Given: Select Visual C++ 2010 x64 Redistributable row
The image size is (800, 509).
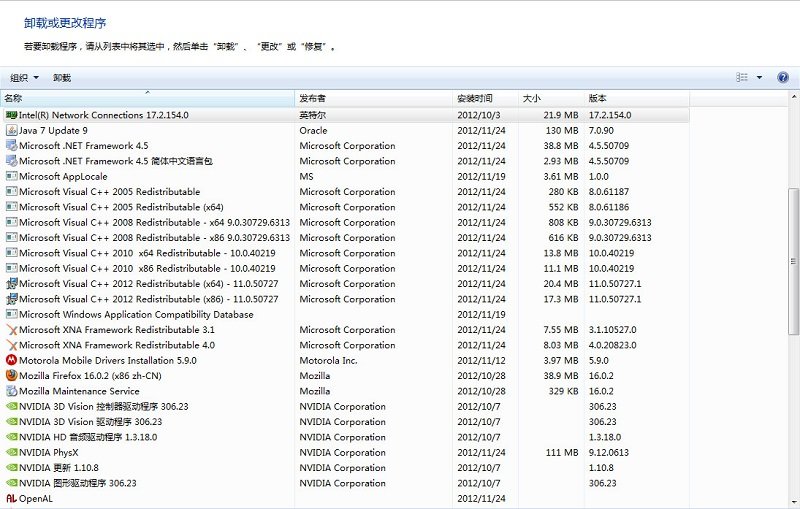Looking at the screenshot, I should click(344, 253).
